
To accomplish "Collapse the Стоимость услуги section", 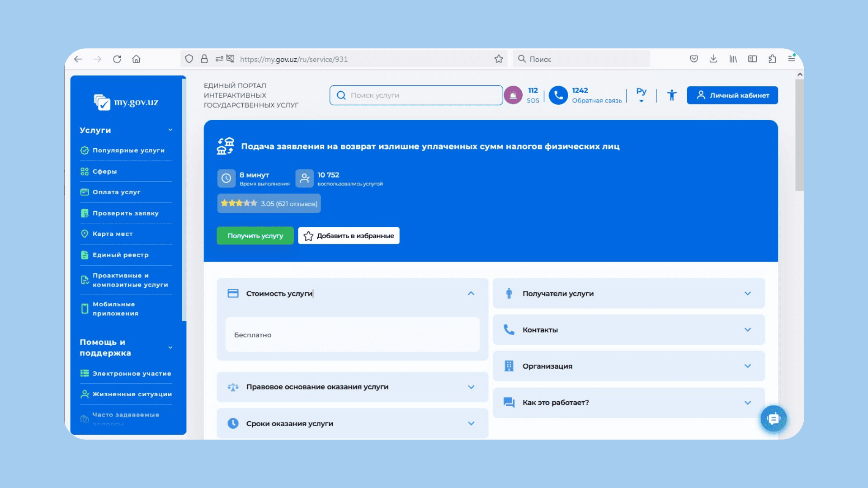I will click(471, 294).
